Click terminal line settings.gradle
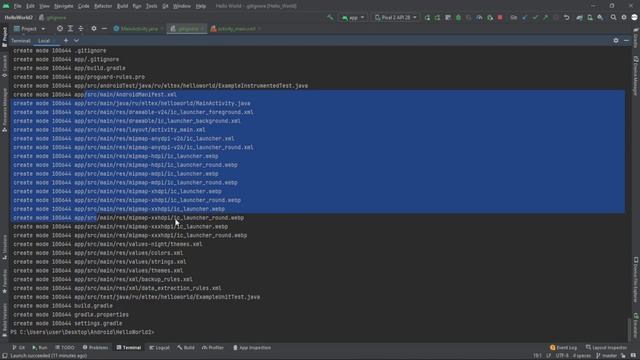This screenshot has width=640, height=360. pyautogui.click(x=68, y=323)
